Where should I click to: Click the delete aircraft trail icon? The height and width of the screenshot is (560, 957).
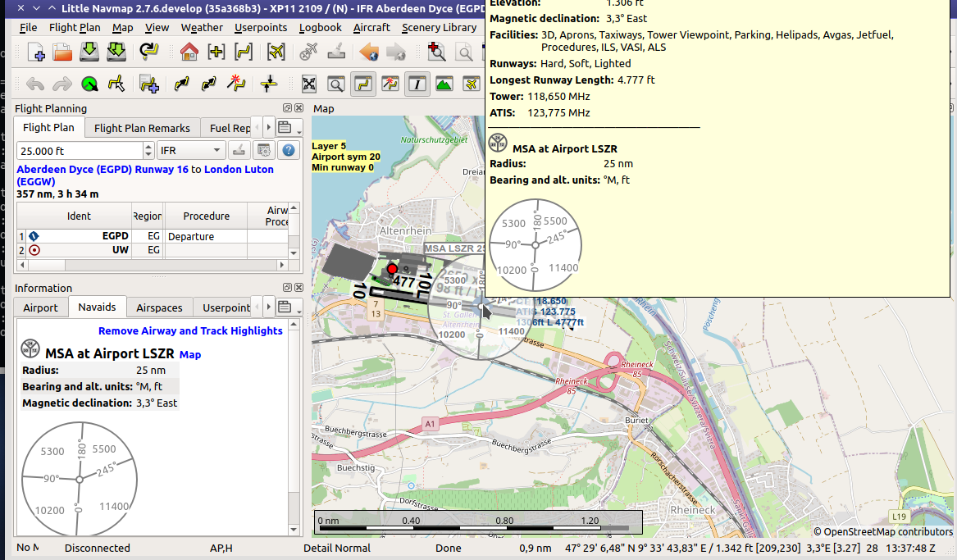coord(309,52)
